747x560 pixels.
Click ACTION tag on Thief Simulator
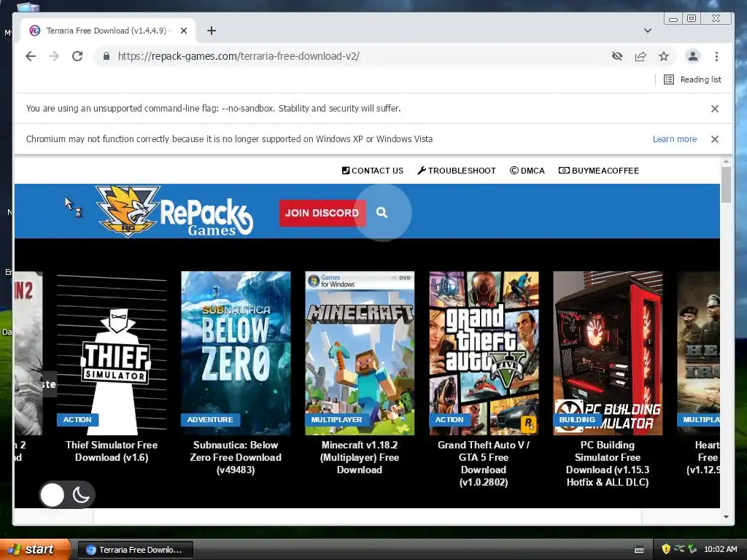[77, 419]
